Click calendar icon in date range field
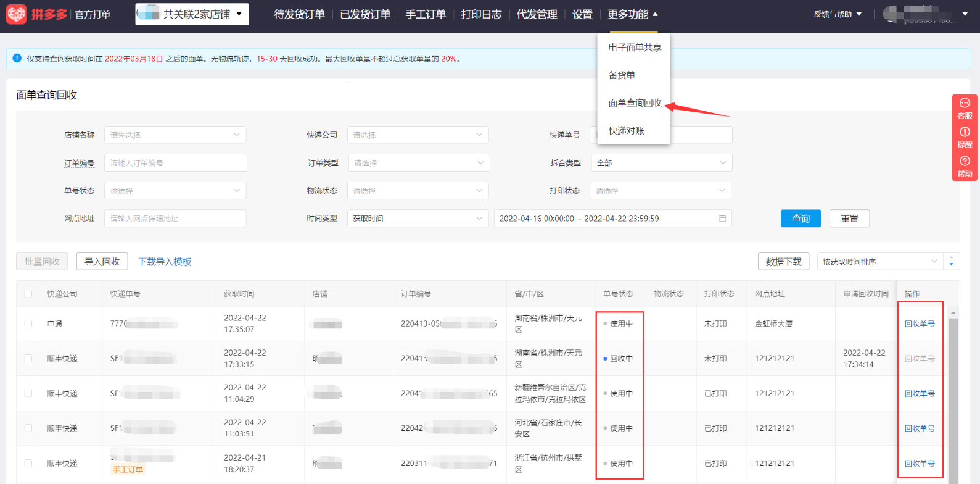 click(722, 219)
